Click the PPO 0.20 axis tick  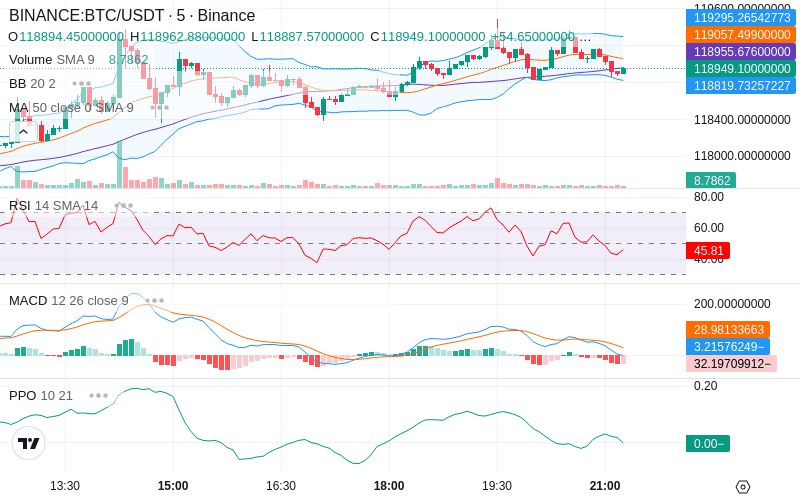706,386
